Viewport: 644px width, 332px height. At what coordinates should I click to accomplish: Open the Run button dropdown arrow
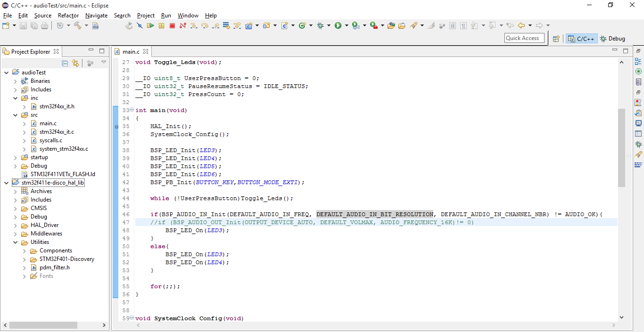(x=347, y=25)
